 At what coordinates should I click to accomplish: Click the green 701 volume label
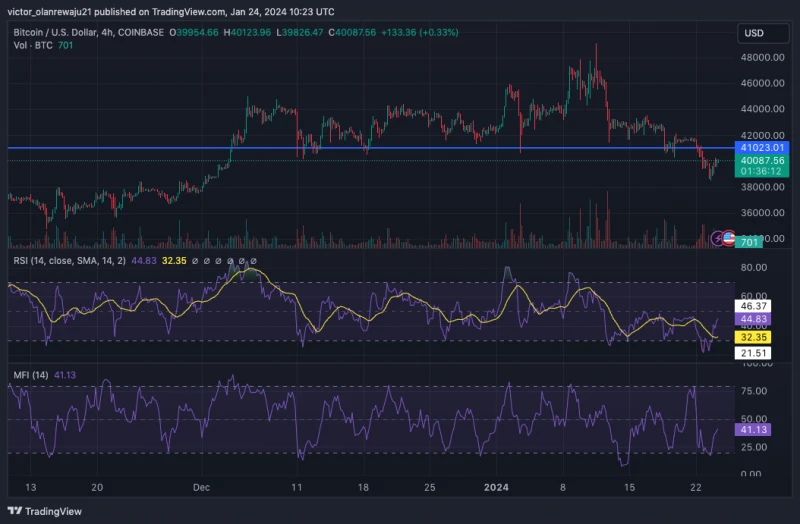pyautogui.click(x=750, y=242)
